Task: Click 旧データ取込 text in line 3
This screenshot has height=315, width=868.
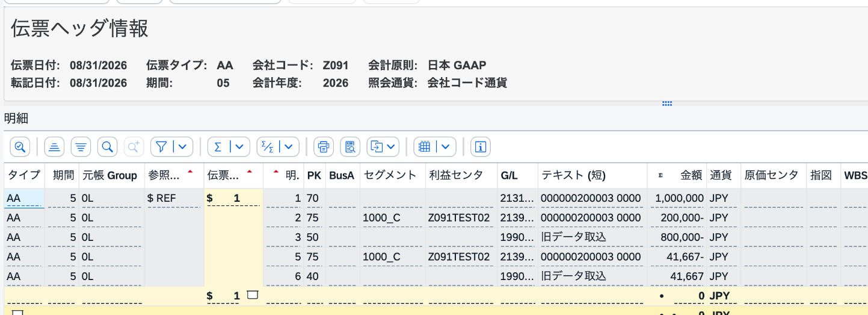Action: click(x=593, y=237)
